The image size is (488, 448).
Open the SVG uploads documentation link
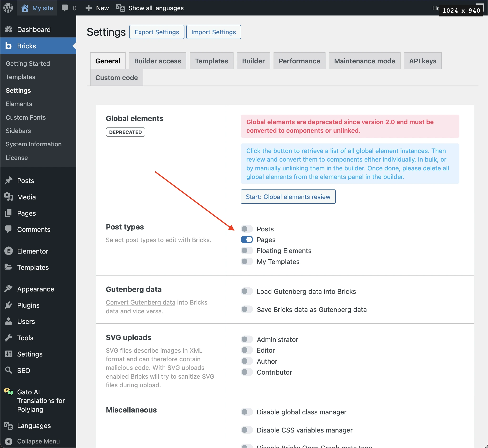[186, 367]
